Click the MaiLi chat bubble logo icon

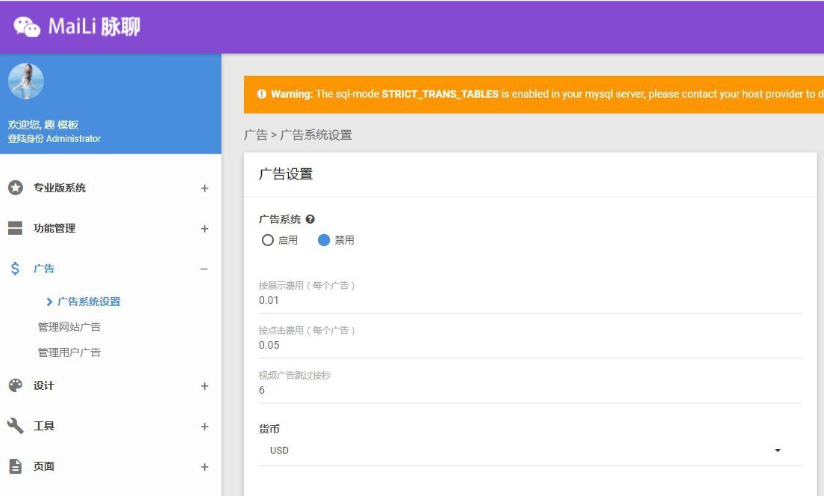click(x=27, y=26)
